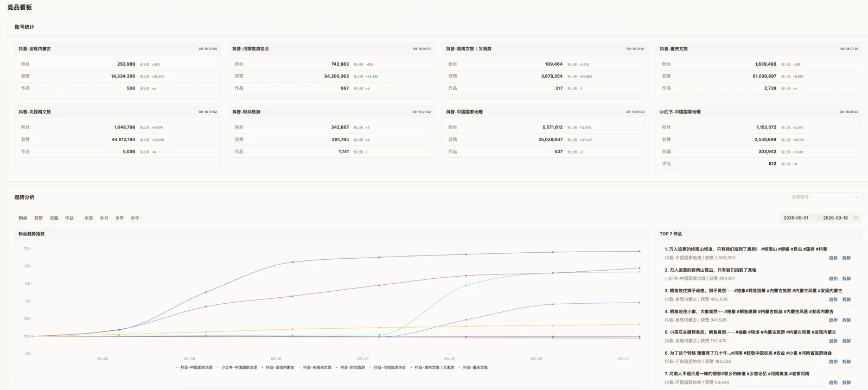Toggle 抖音-中国国家地理 series in chart legend
This screenshot has height=390, width=868.
pyautogui.click(x=194, y=368)
